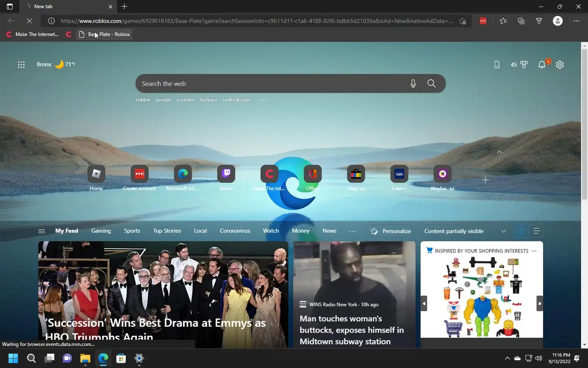
Task: Open the mobile phone icon on page
Action: 497,65
